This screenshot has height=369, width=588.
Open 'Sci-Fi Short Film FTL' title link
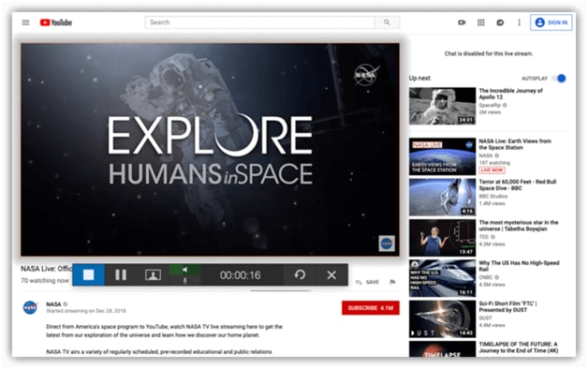pyautogui.click(x=508, y=306)
